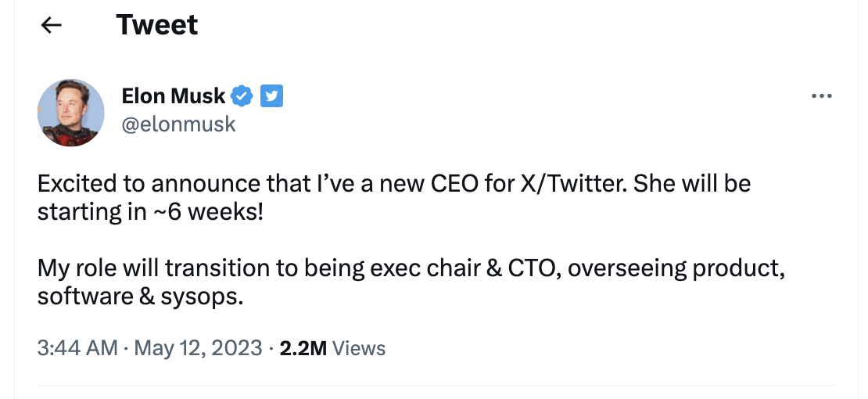Click the Elon Musk display name

(173, 96)
